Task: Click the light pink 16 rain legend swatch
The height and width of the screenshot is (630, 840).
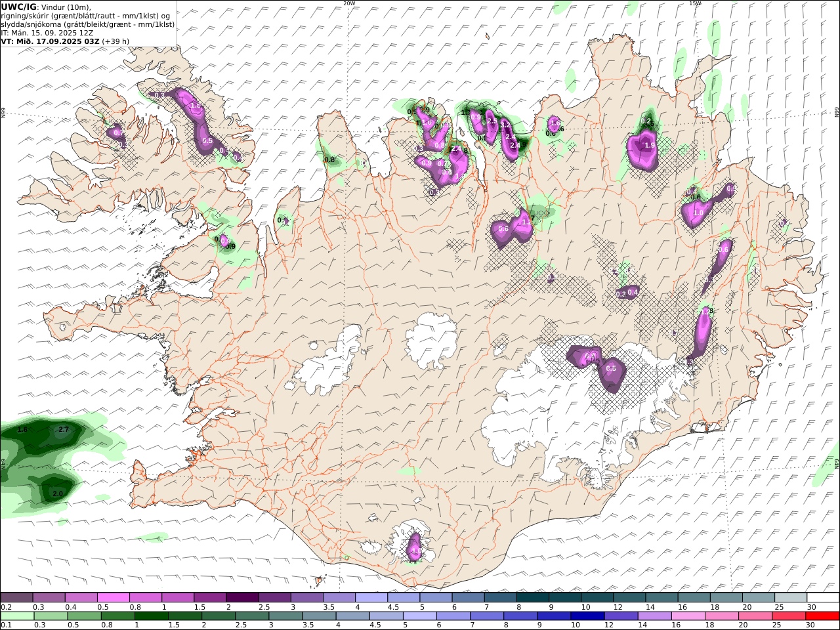Action: (688, 616)
